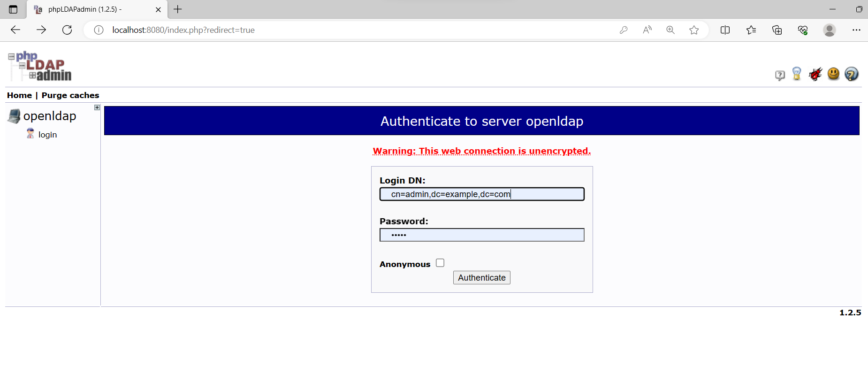The width and height of the screenshot is (868, 374).
Task: Click the smiley donate icon
Action: pos(833,74)
